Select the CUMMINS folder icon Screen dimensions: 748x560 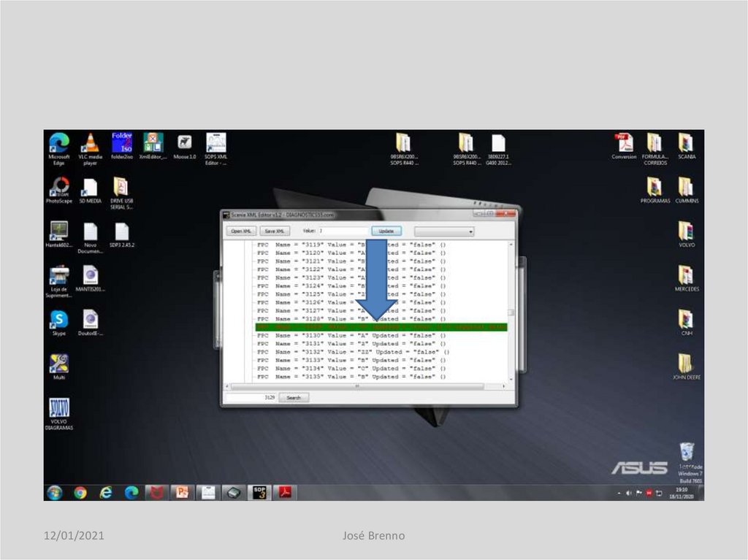tap(686, 187)
